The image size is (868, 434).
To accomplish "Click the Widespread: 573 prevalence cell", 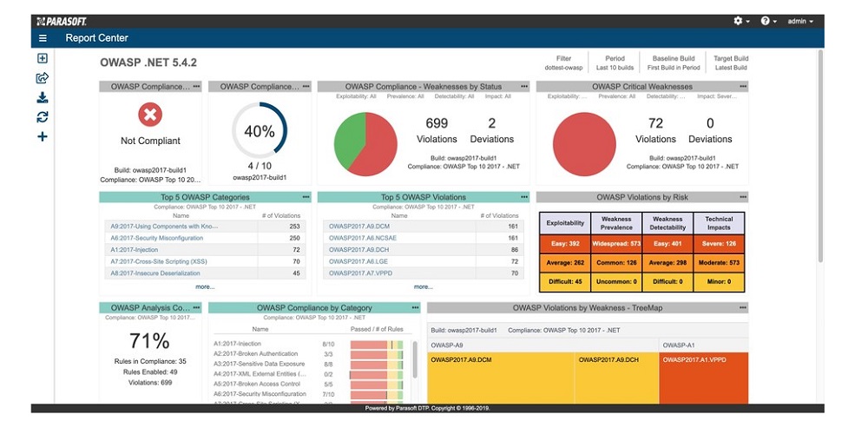I will tap(616, 244).
